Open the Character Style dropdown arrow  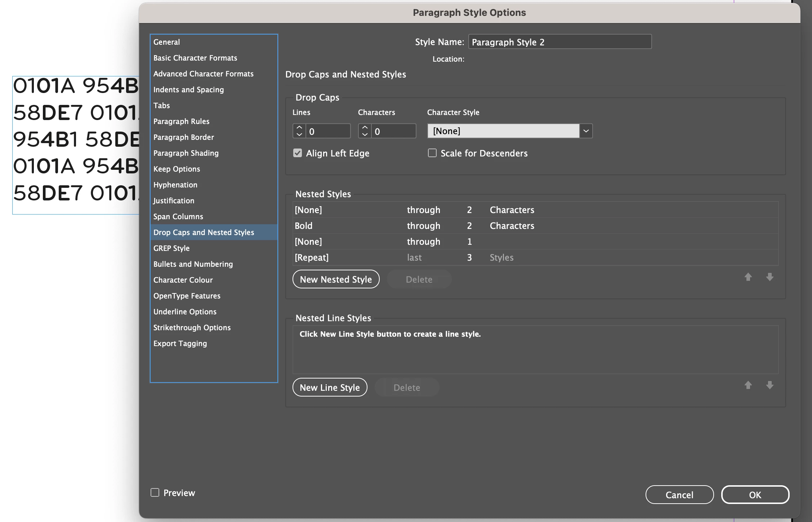click(x=586, y=131)
